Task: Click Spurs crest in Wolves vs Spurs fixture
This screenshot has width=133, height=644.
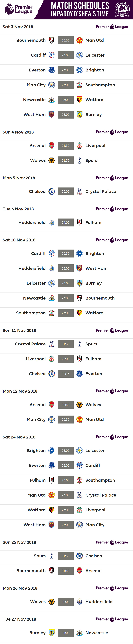Action: point(80,160)
